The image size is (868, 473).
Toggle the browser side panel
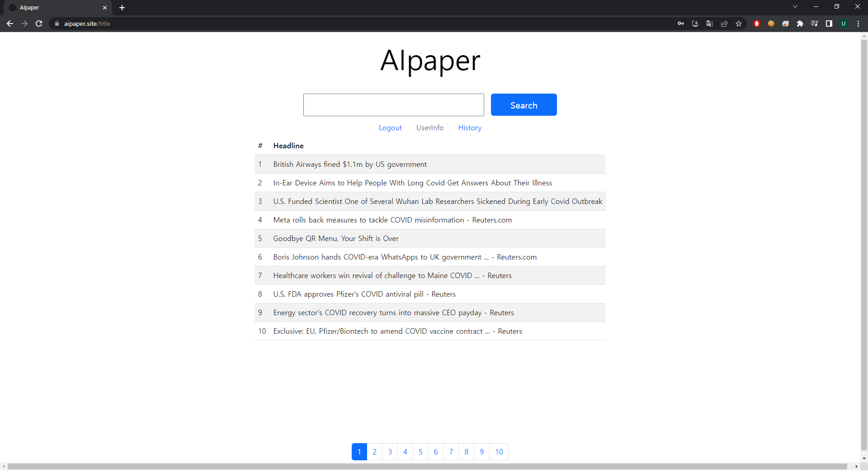pyautogui.click(x=829, y=24)
